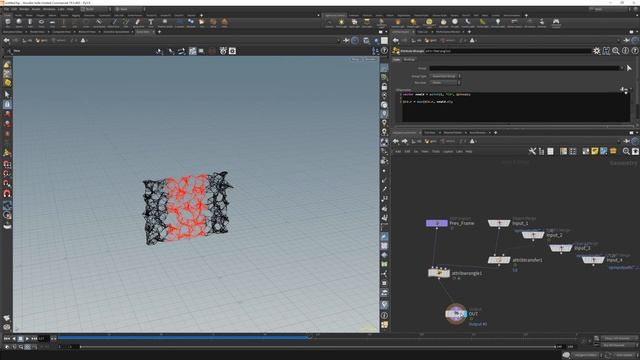The image size is (640, 360).
Task: Open the Bindings tab in parameters
Action: [409, 60]
